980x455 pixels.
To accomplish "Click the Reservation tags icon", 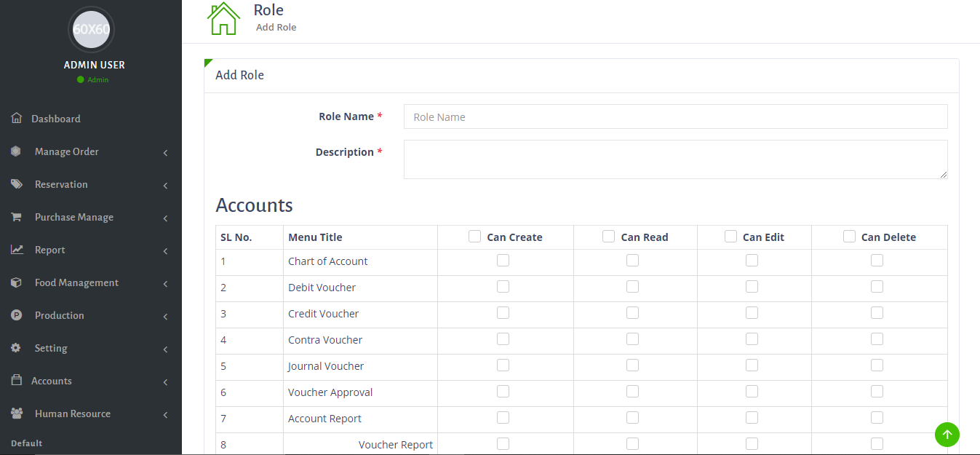I will click(x=17, y=184).
